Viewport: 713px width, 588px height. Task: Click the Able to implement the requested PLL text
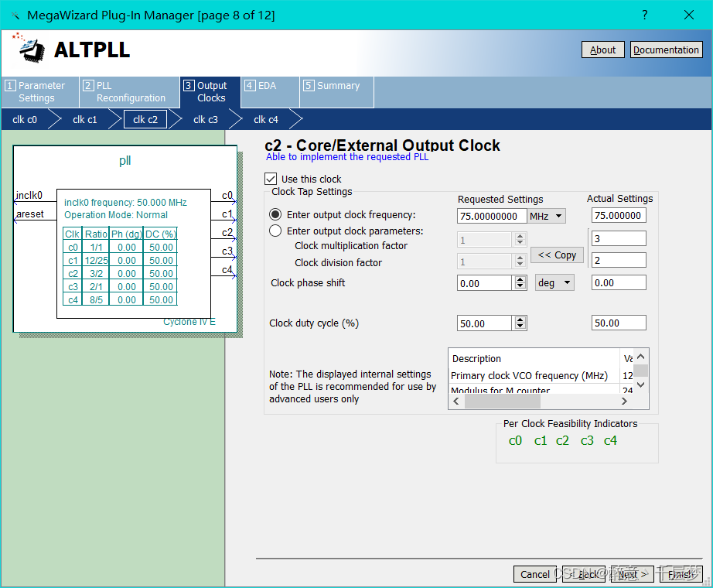coord(347,156)
